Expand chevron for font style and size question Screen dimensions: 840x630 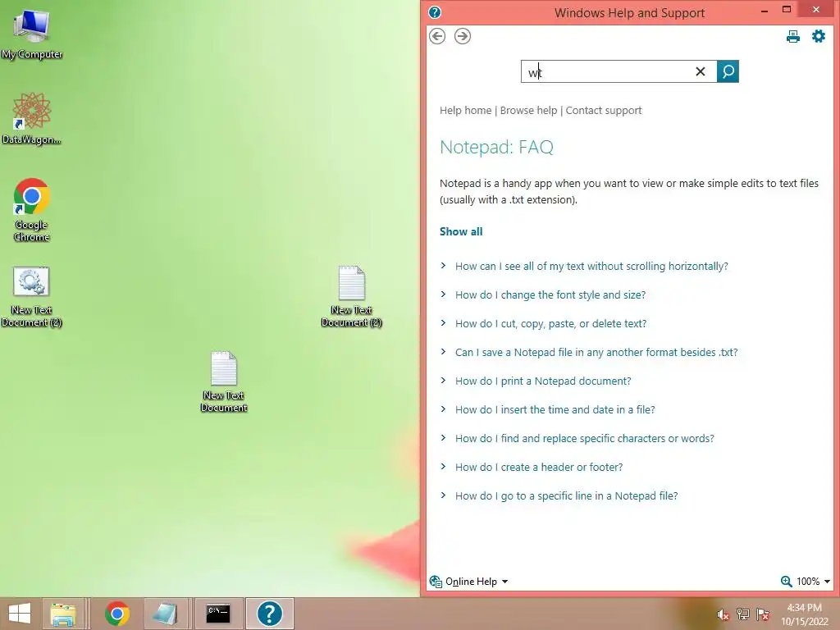point(443,294)
